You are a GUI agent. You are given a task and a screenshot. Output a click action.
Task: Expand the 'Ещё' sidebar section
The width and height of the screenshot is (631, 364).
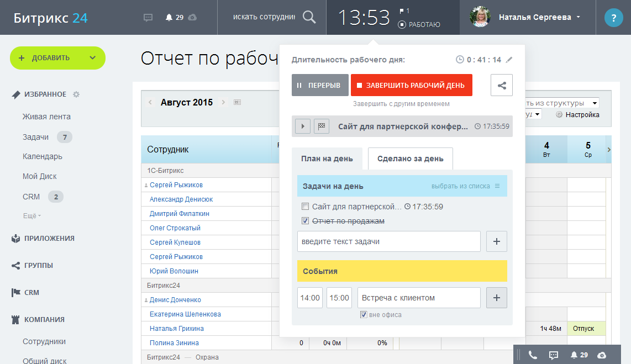(x=32, y=216)
